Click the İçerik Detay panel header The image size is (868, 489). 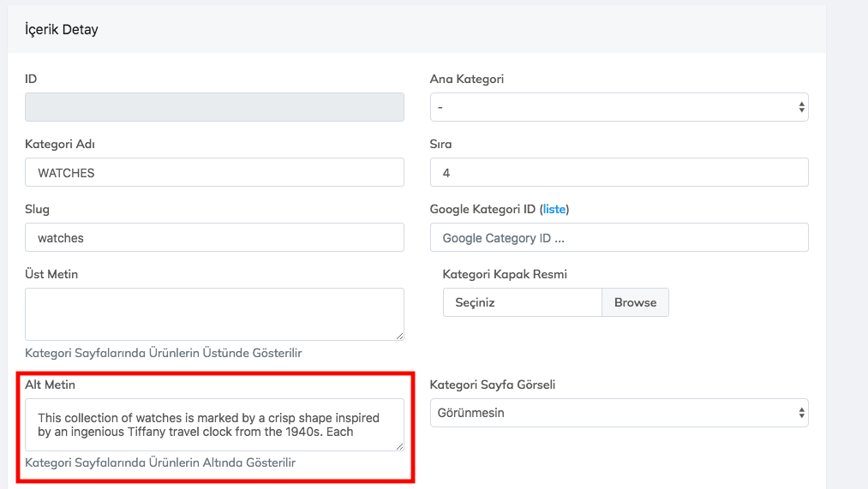[x=62, y=30]
